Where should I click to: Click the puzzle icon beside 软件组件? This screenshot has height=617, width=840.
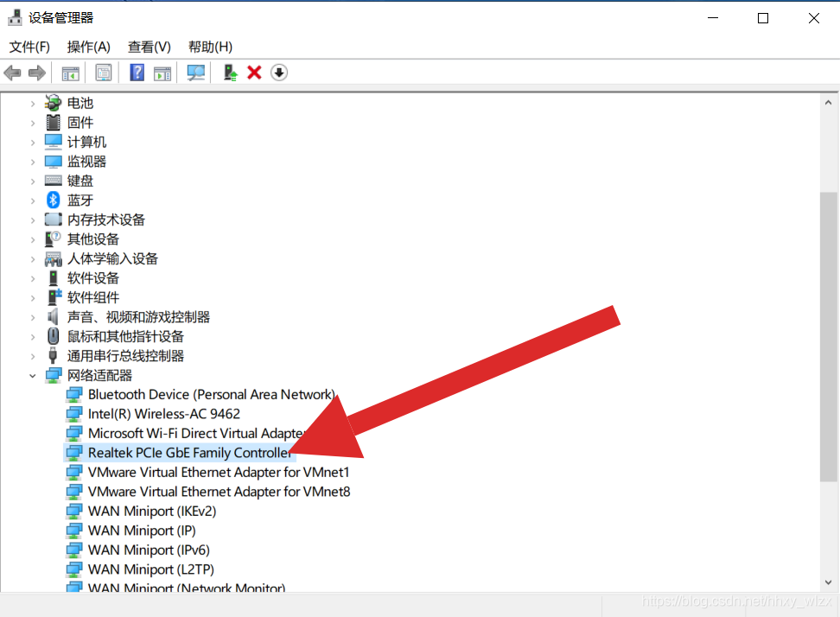click(x=54, y=296)
